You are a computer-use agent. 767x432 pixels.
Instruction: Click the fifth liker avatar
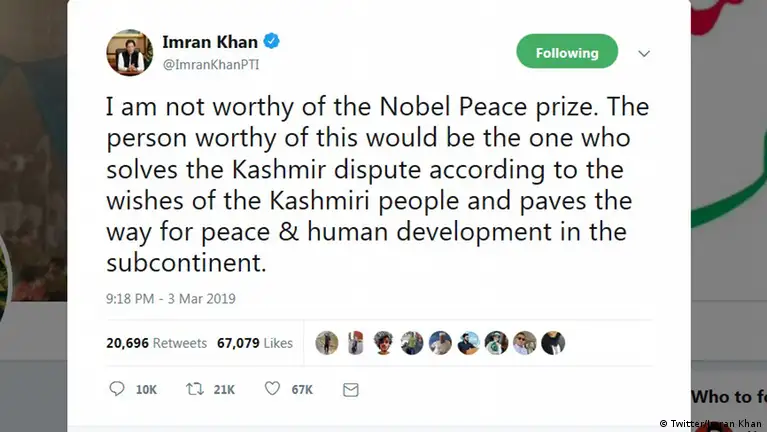tap(440, 343)
